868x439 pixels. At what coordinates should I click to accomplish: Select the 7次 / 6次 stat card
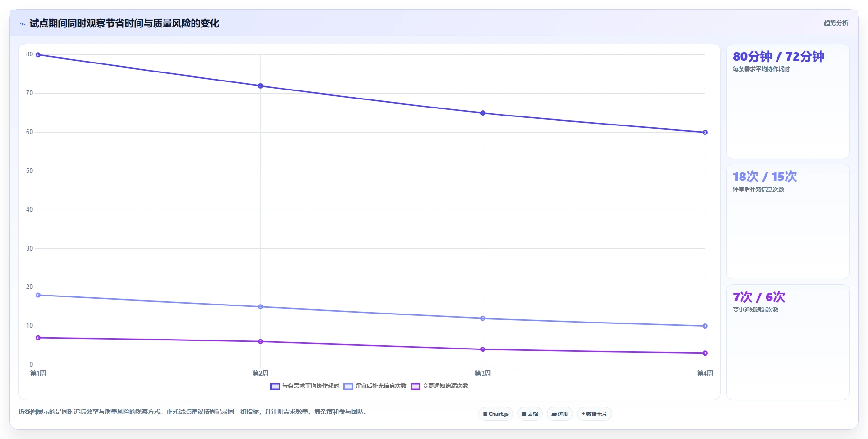pyautogui.click(x=787, y=342)
